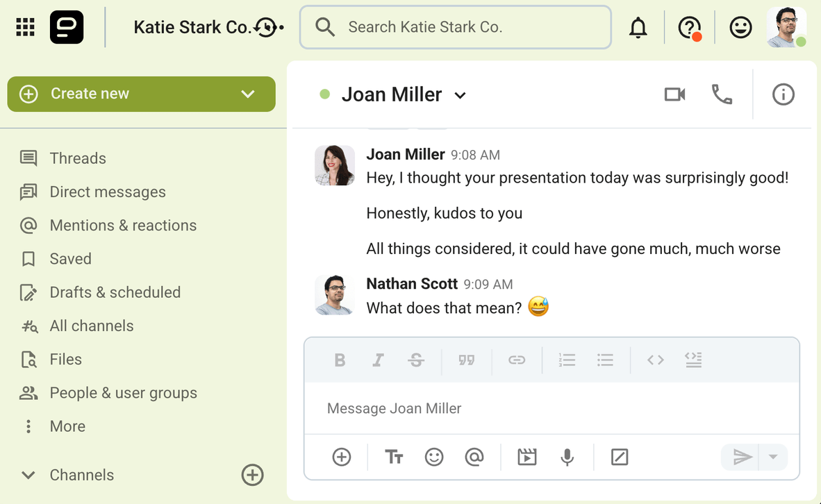821x504 pixels.
Task: Record a video clip message
Action: (x=526, y=457)
